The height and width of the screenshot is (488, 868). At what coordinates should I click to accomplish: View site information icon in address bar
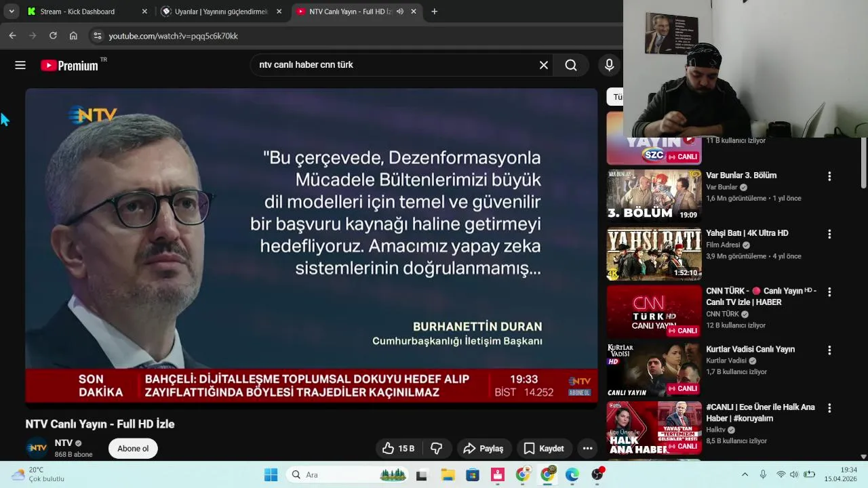pyautogui.click(x=97, y=36)
